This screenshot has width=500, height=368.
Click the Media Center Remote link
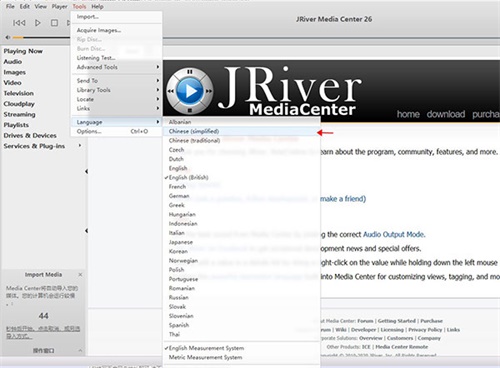pos(402,347)
